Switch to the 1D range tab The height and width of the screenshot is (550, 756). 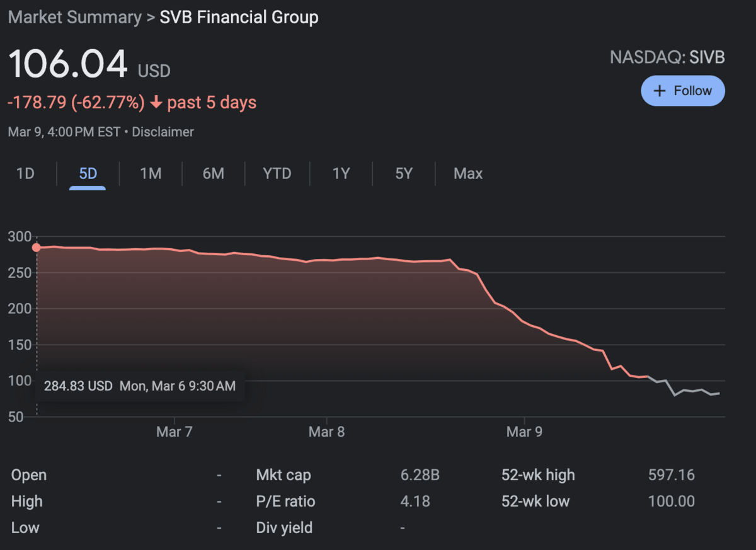pos(25,174)
